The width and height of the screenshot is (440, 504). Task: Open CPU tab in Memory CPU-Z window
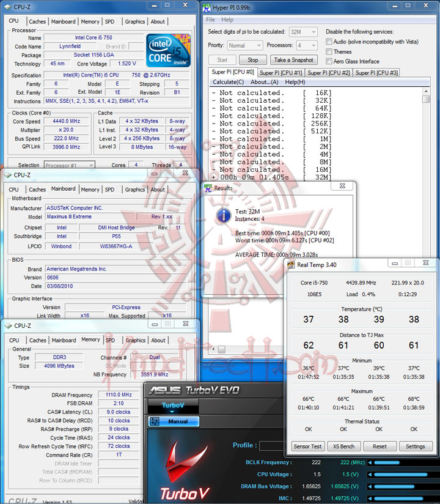click(14, 340)
